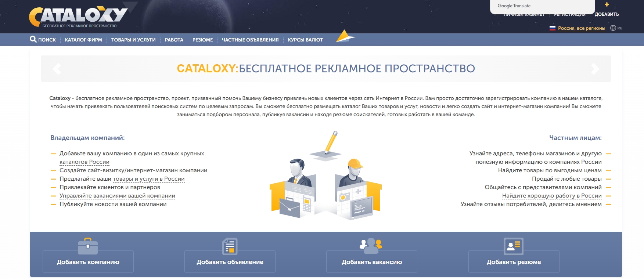Open ЧАСТНЫЕ ОБЪЯВЛЕНИЯ section
Image resolution: width=644 pixels, height=278 pixels.
click(x=250, y=40)
